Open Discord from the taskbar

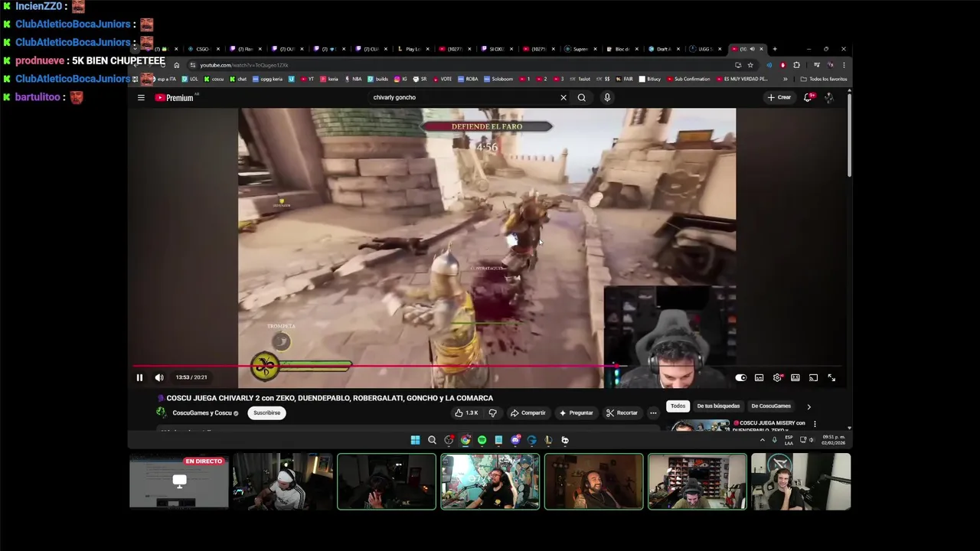515,440
